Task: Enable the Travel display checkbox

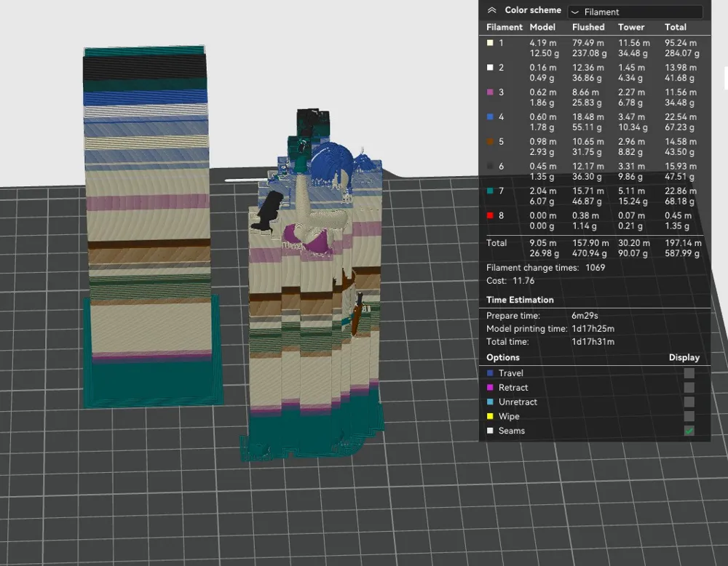Action: click(689, 373)
